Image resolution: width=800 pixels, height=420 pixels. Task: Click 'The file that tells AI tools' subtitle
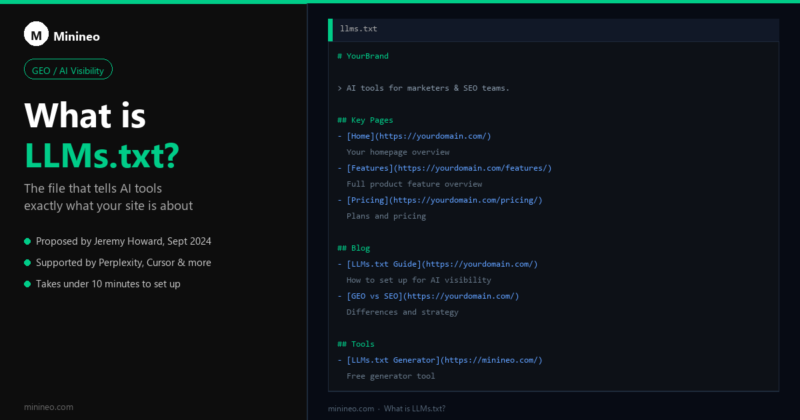(93, 188)
